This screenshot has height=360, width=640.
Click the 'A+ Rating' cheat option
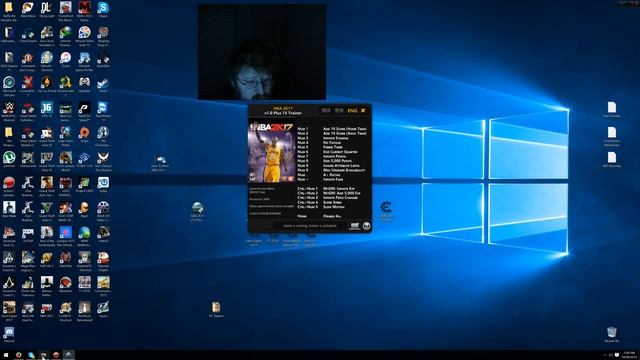click(331, 175)
